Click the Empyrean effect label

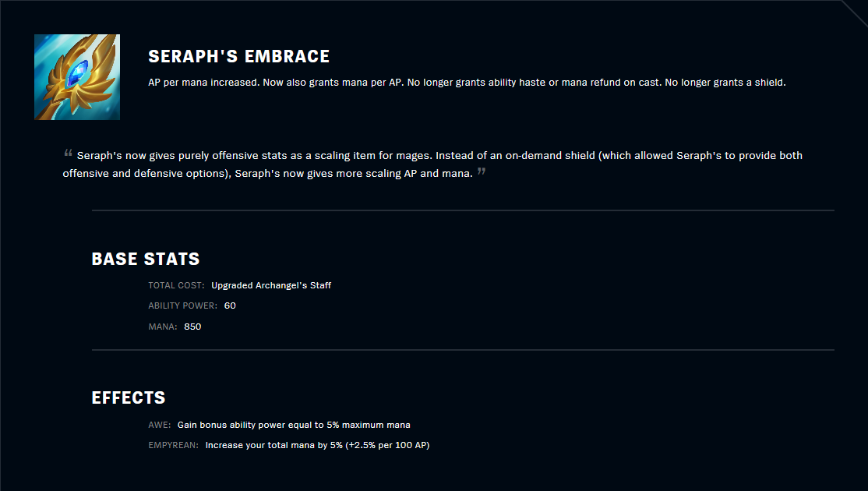[173, 445]
